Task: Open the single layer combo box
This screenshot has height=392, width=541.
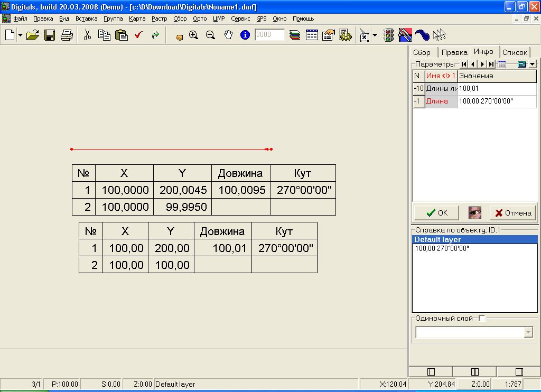Action: 474,332
